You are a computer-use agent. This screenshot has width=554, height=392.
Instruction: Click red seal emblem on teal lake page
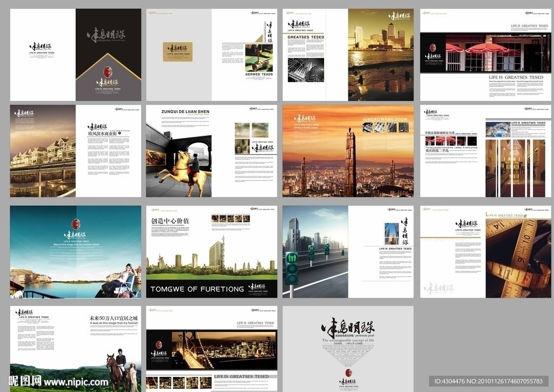pyautogui.click(x=76, y=223)
